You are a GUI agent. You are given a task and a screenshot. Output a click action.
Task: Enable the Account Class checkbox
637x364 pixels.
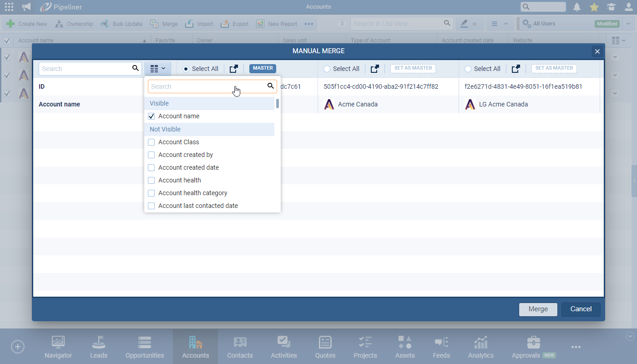[x=152, y=142]
